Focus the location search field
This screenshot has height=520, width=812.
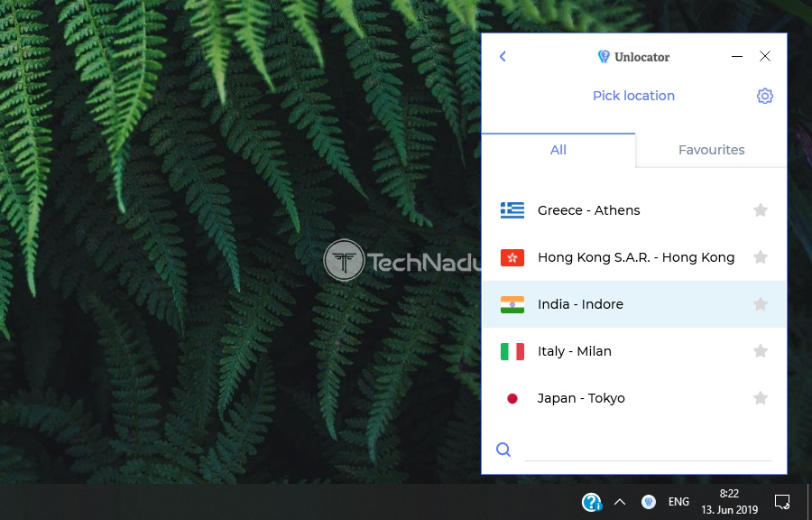point(649,450)
